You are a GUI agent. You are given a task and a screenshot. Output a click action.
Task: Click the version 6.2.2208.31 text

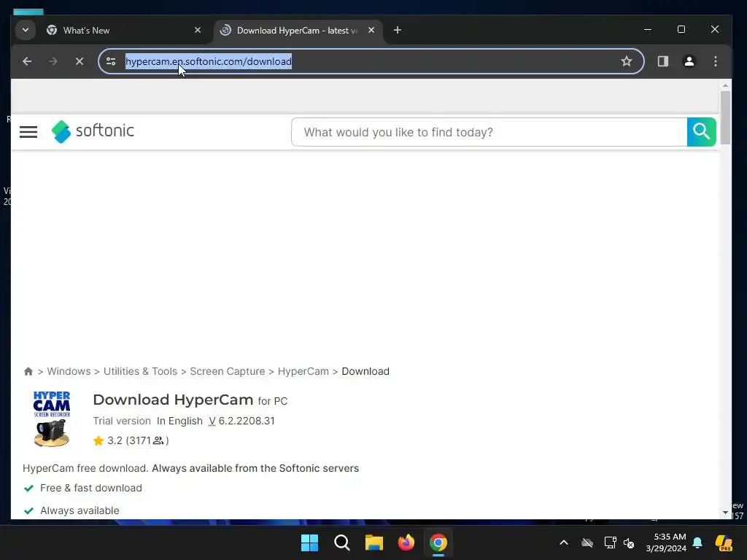pos(242,421)
